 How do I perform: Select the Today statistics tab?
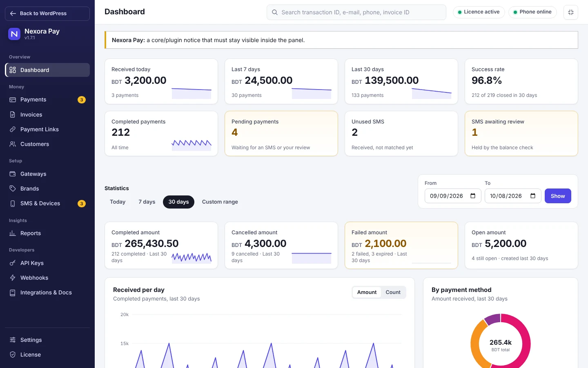(118, 202)
